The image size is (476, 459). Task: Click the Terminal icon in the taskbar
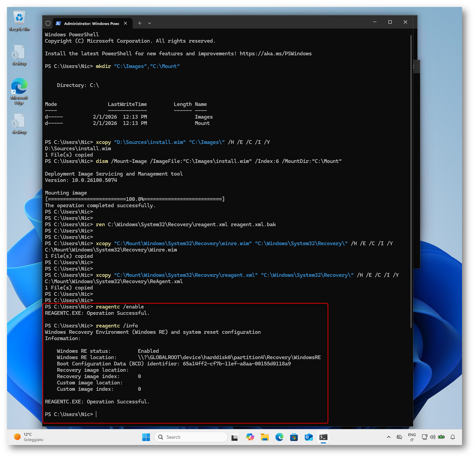click(323, 437)
